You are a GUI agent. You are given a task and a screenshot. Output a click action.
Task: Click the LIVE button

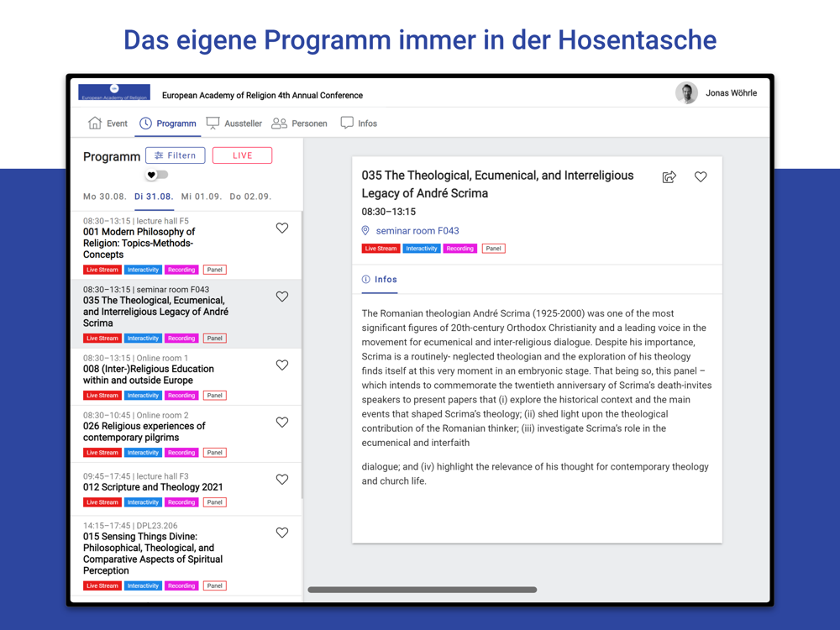click(242, 155)
